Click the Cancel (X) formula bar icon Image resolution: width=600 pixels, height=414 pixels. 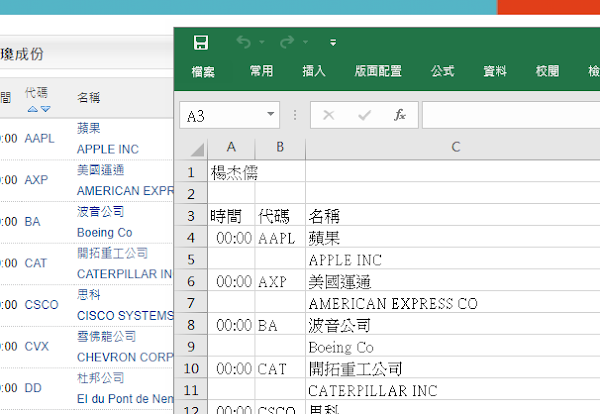[329, 115]
